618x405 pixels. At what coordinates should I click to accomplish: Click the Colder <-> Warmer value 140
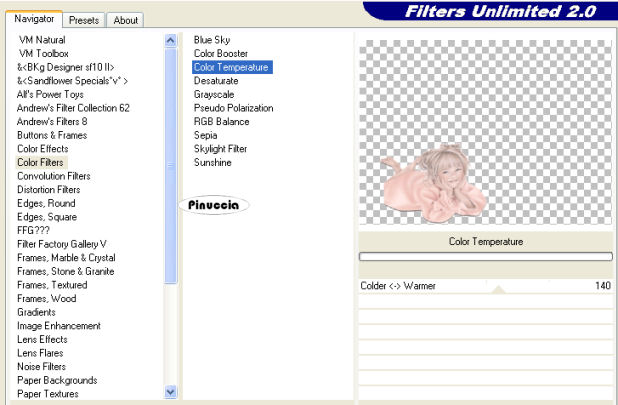603,286
